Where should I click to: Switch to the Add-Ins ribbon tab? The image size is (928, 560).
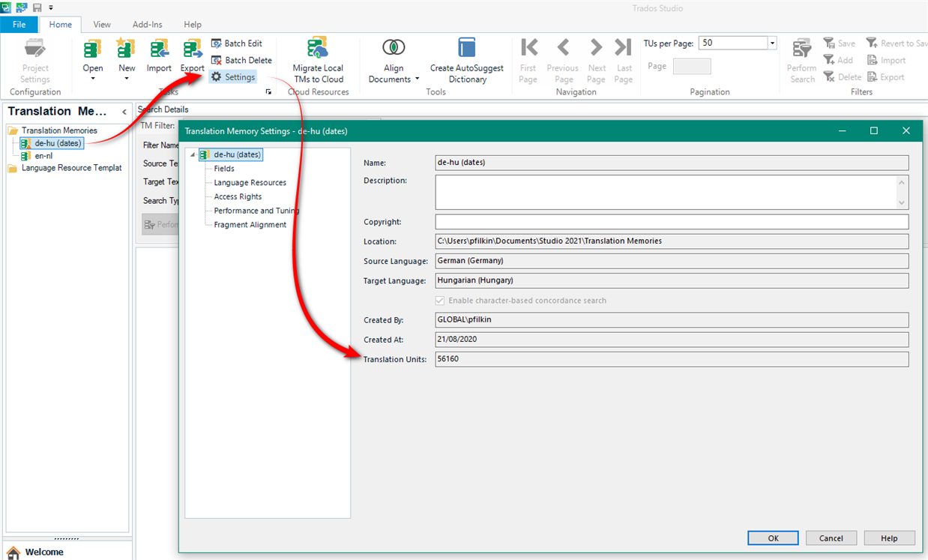point(148,25)
